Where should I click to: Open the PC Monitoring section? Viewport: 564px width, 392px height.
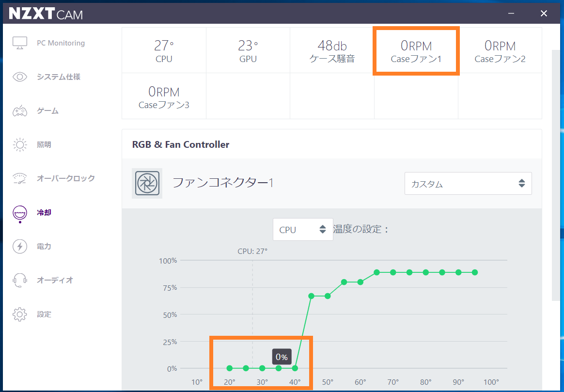coord(61,43)
